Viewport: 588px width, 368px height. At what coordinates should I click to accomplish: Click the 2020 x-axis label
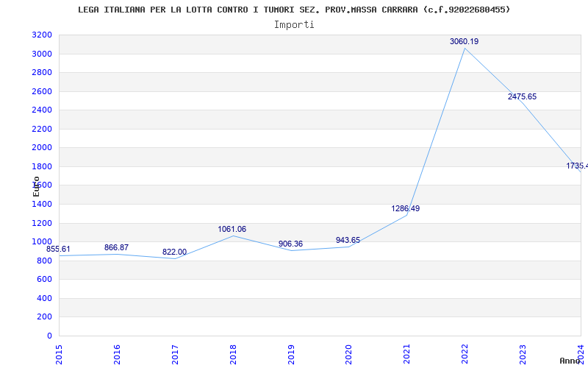tap(348, 355)
